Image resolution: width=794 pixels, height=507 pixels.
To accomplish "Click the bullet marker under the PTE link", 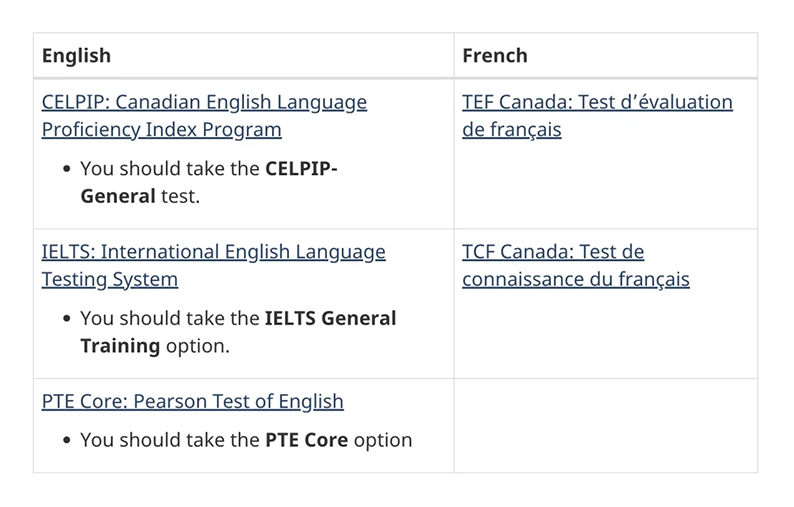I will point(66,441).
